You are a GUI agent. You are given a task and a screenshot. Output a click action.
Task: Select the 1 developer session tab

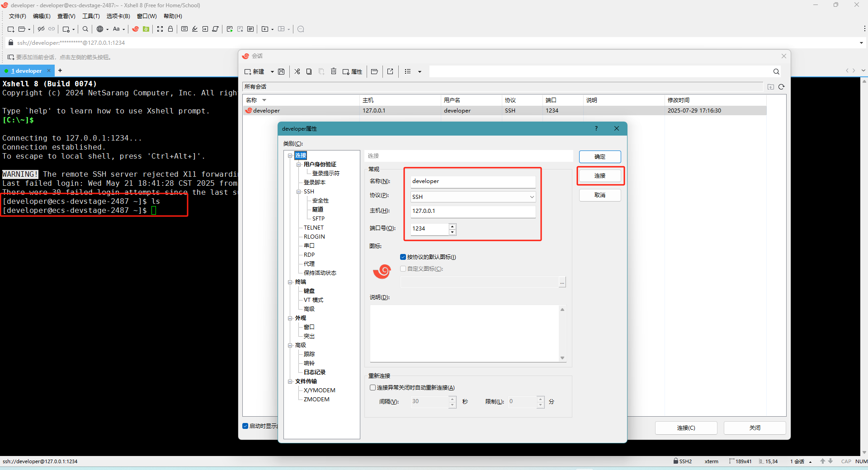(26, 71)
